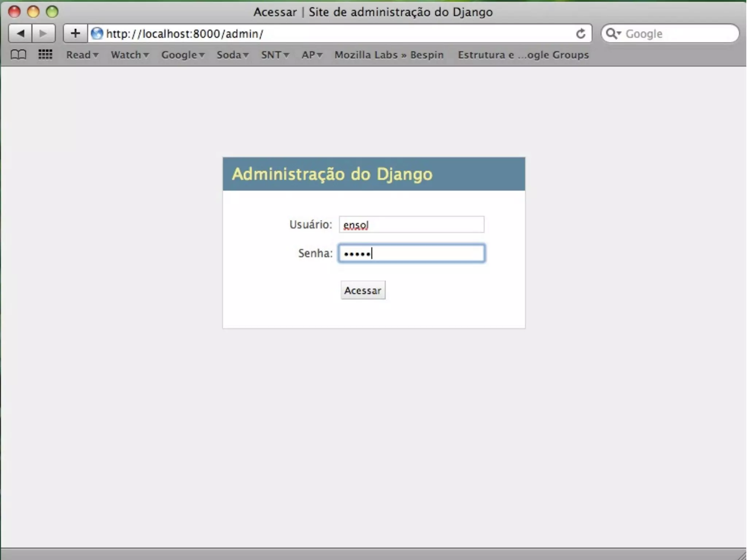Click the URL address bar text

click(185, 34)
